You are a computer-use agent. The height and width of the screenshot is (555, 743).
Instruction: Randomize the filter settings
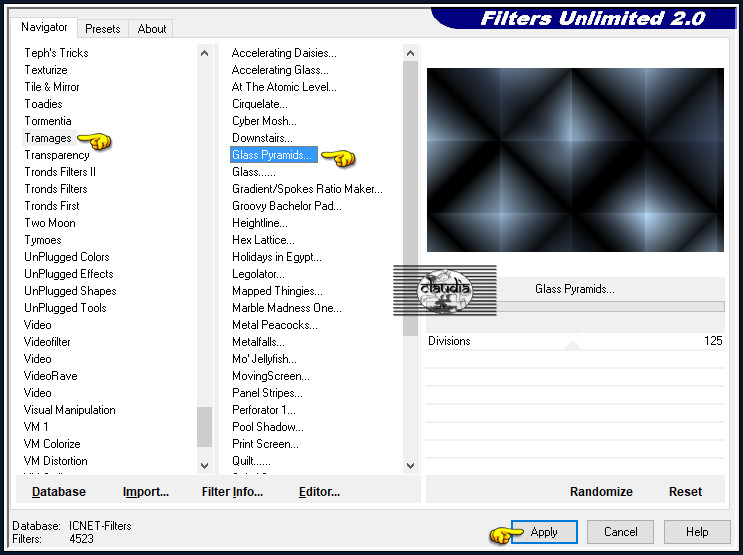pyautogui.click(x=601, y=492)
